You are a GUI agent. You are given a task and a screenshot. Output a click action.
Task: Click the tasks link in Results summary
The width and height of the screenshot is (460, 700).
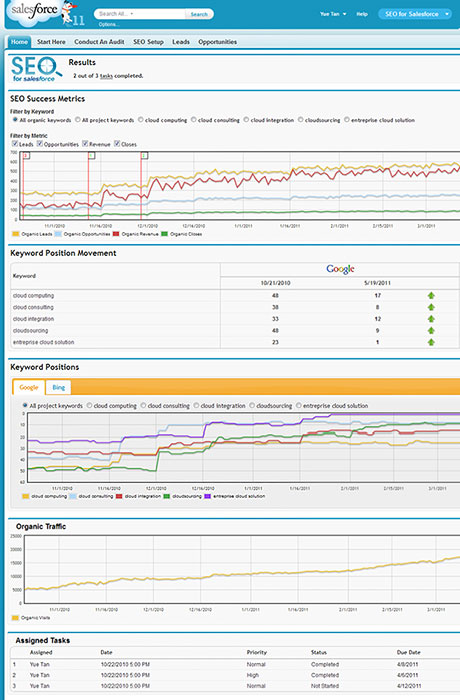(106, 76)
